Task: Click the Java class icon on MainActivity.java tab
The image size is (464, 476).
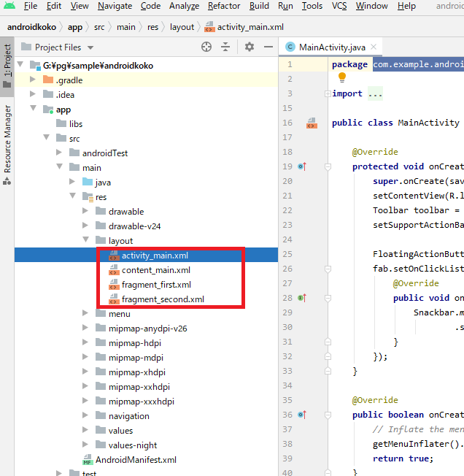Action: tap(290, 47)
